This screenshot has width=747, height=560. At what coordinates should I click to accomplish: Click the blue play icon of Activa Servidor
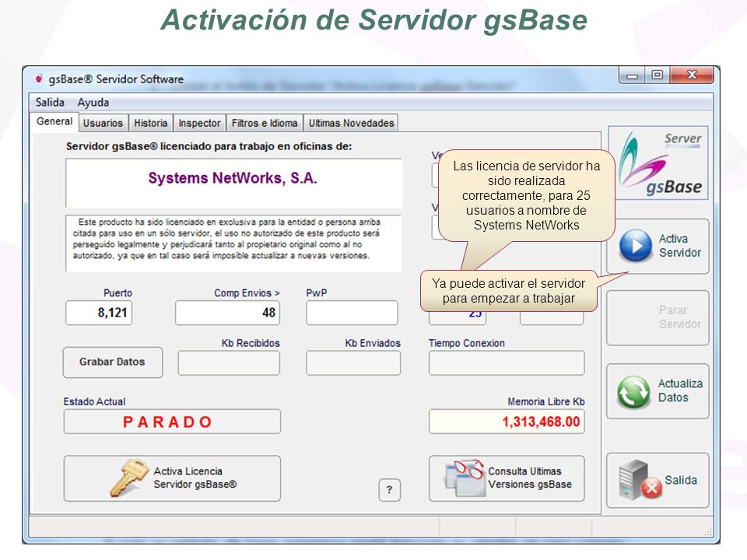[636, 246]
